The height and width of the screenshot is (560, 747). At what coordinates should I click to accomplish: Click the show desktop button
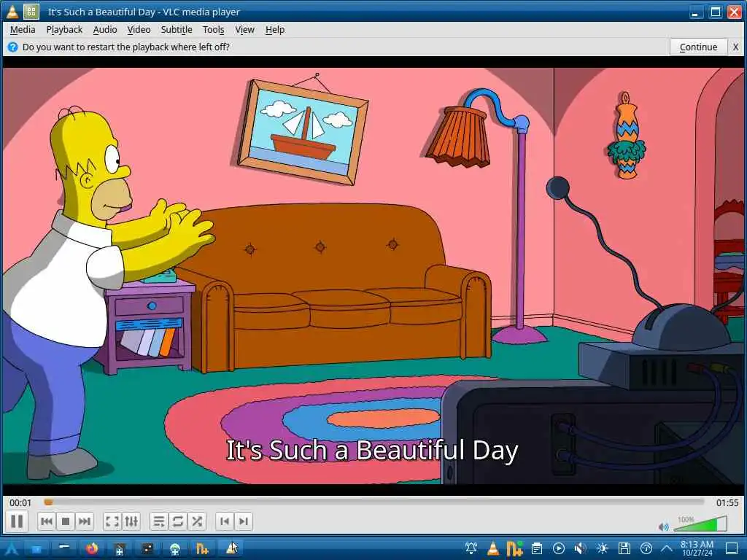(732, 548)
